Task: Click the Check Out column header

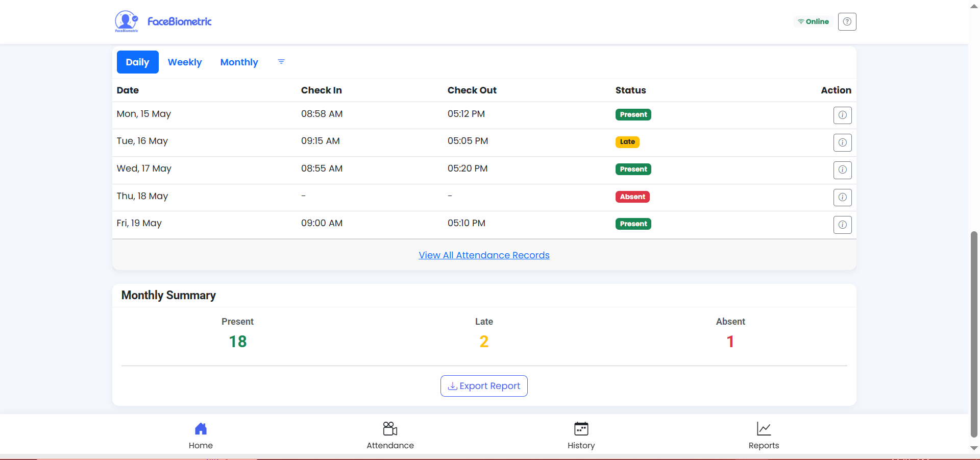Action: point(472,90)
